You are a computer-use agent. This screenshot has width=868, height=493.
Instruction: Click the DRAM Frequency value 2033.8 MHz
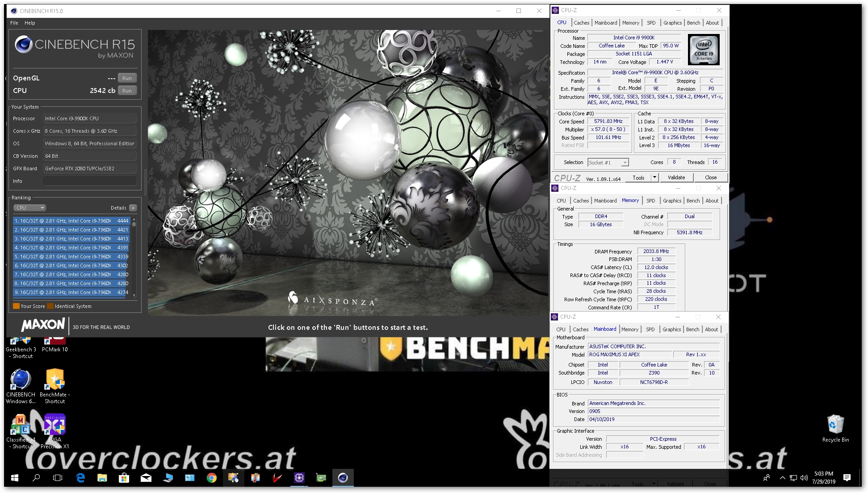click(x=656, y=252)
